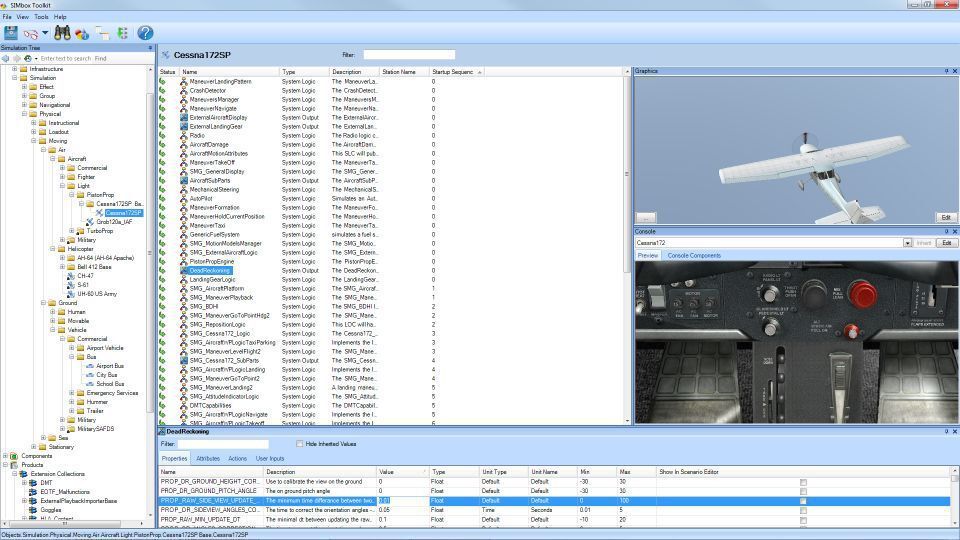This screenshot has width=960, height=540.
Task: Open the Tools menu
Action: [x=41, y=17]
